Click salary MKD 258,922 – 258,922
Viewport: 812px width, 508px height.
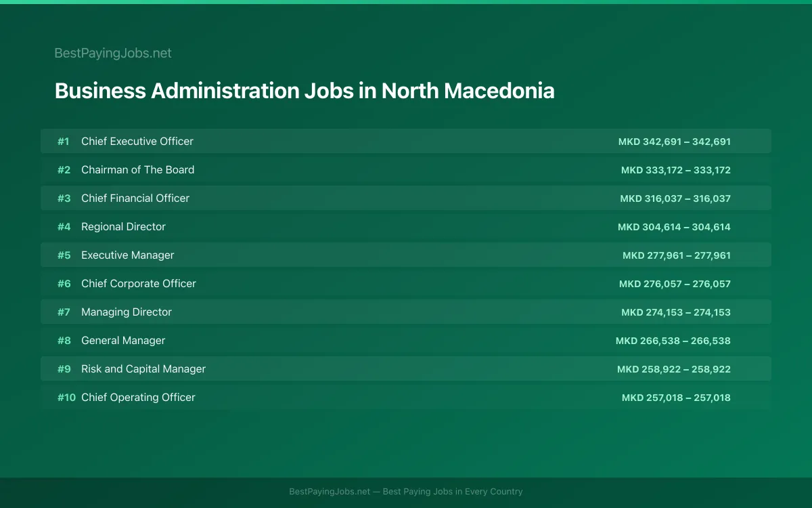[x=674, y=369]
